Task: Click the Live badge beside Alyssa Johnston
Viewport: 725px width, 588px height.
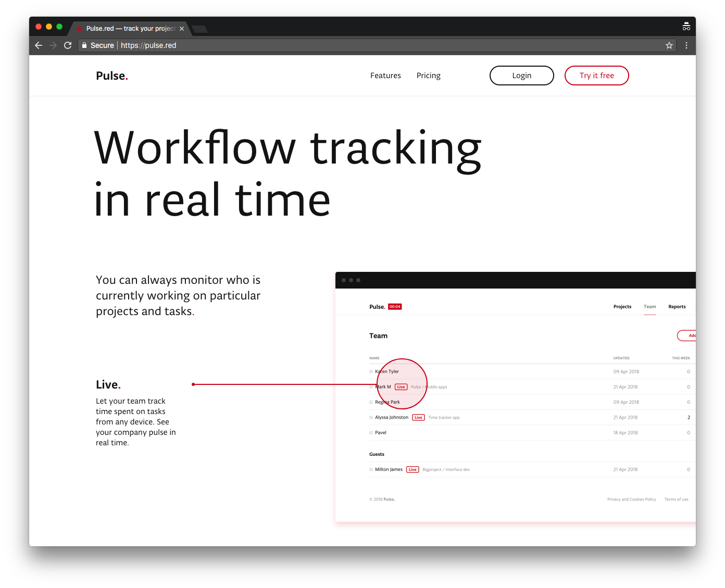Action: coord(418,418)
